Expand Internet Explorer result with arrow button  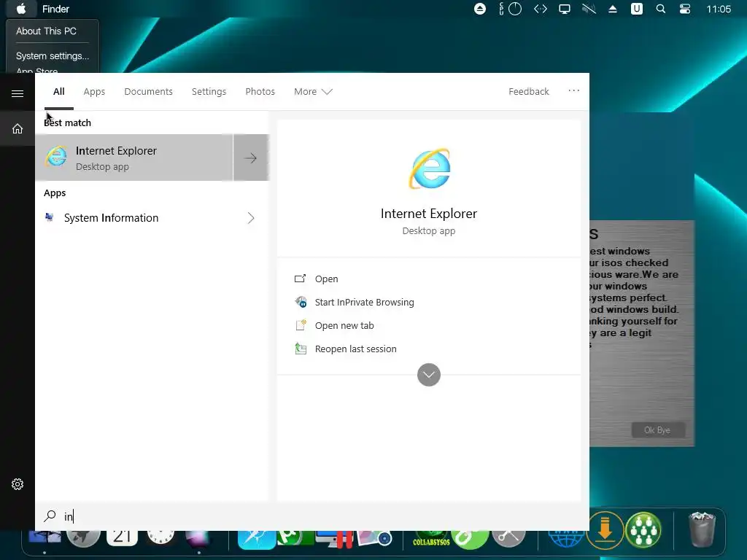pos(251,157)
